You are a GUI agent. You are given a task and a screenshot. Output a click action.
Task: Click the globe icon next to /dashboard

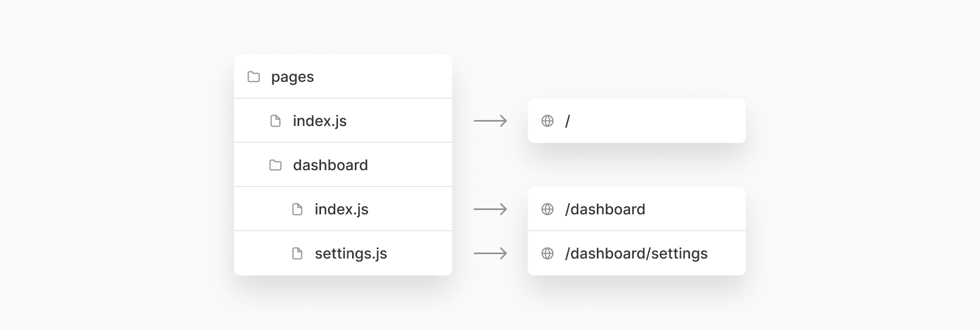[x=548, y=209]
